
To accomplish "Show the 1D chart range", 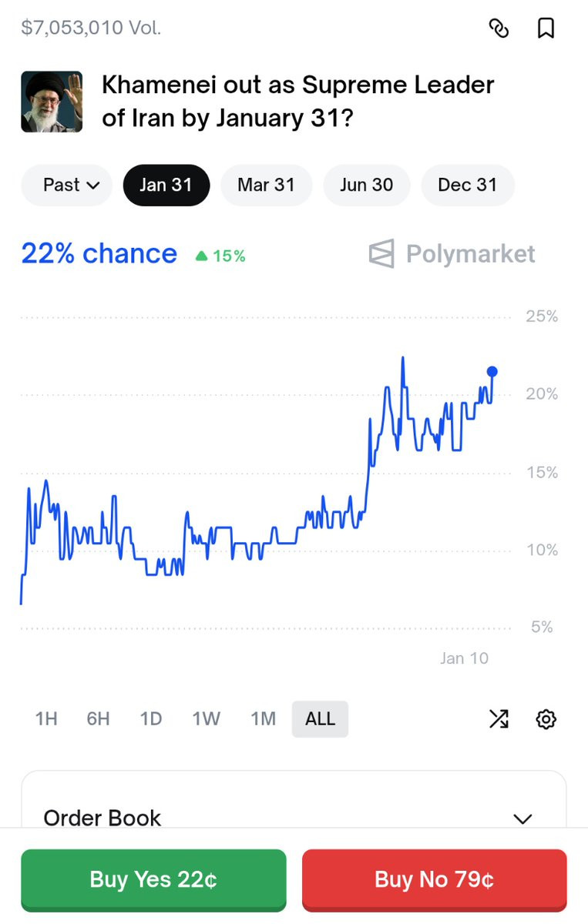I will coord(151,719).
